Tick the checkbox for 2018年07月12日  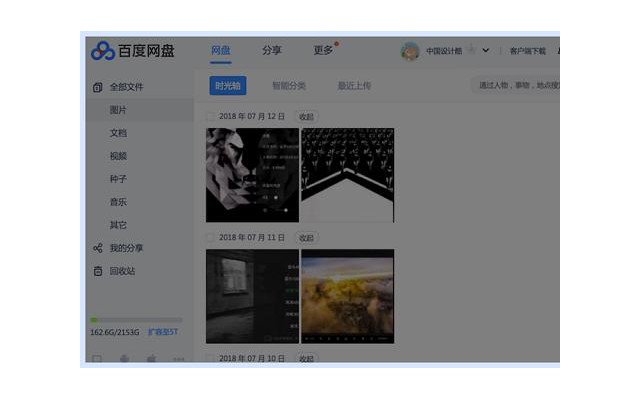(x=210, y=117)
